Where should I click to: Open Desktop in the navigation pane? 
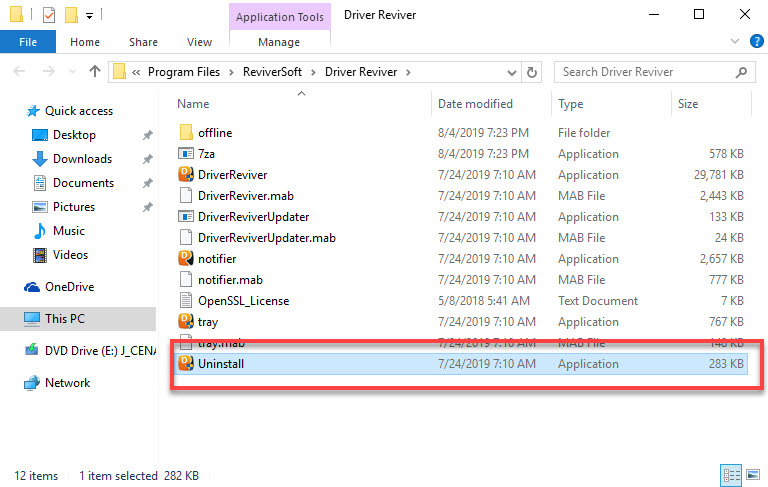[x=74, y=135]
